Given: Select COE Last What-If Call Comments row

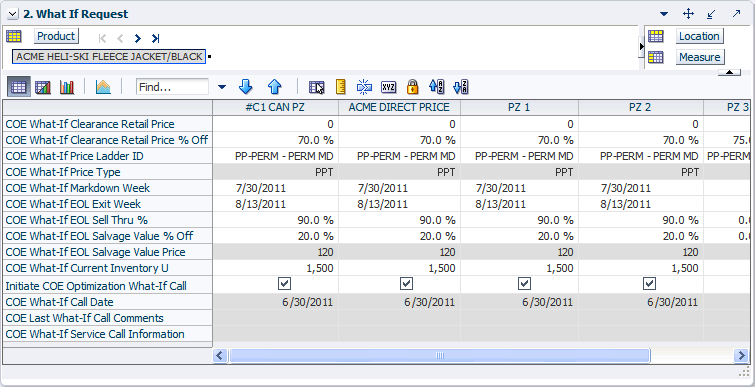Looking at the screenshot, I should pos(107,318).
